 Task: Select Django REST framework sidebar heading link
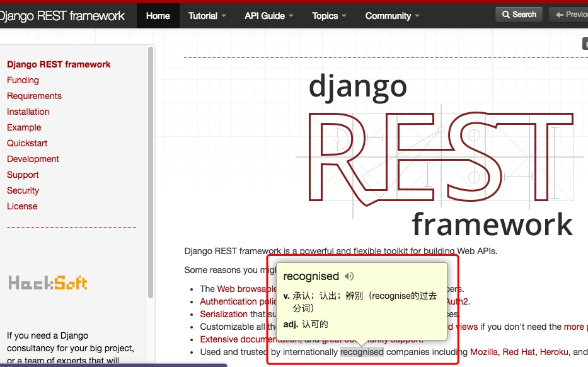click(59, 64)
